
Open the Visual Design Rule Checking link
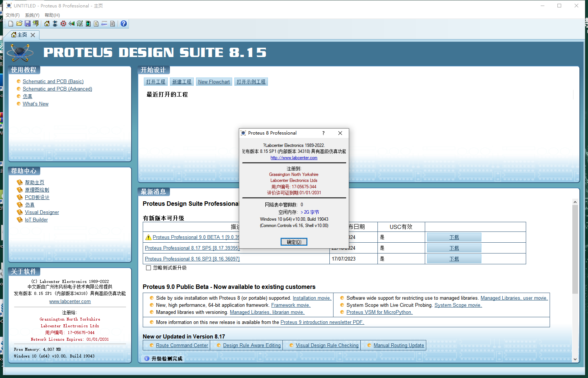[327, 345]
